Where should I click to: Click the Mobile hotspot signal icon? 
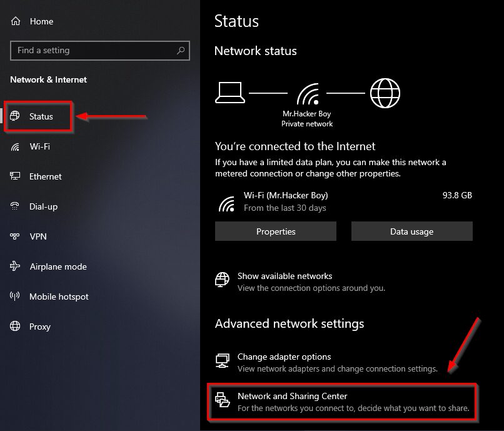15,297
